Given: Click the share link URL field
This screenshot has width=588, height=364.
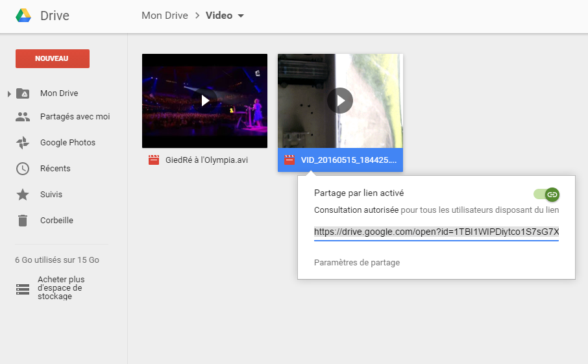Looking at the screenshot, I should tap(436, 232).
